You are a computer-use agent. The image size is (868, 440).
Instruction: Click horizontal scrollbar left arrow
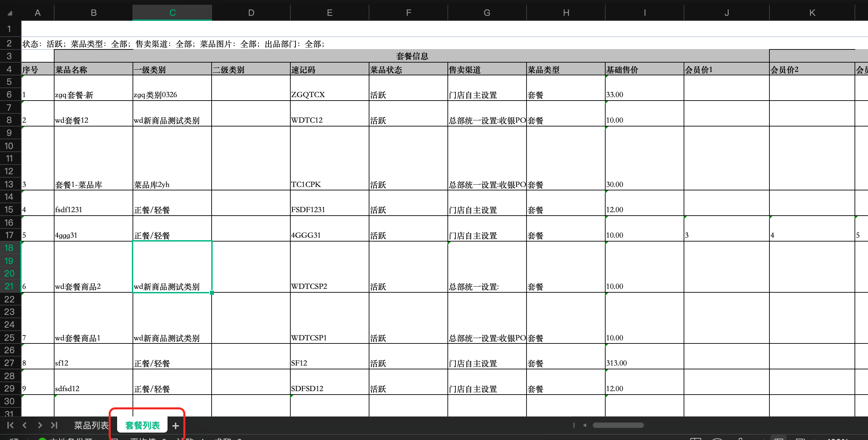(585, 425)
